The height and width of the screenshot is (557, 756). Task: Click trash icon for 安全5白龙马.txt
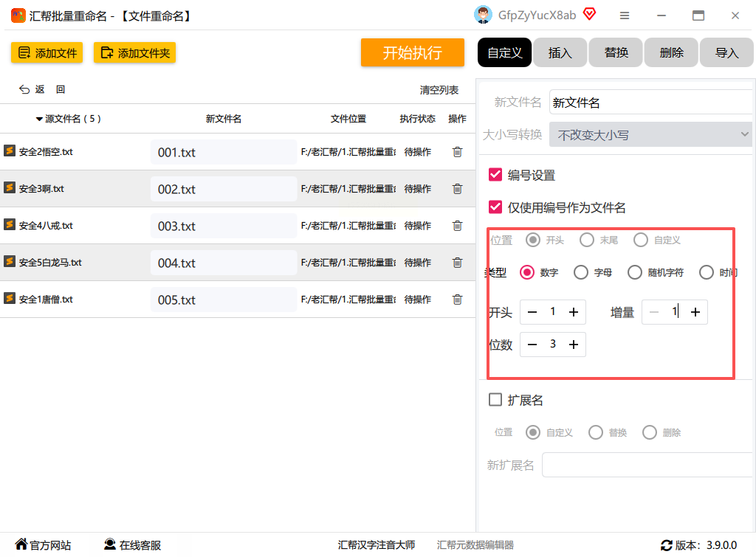pos(457,263)
